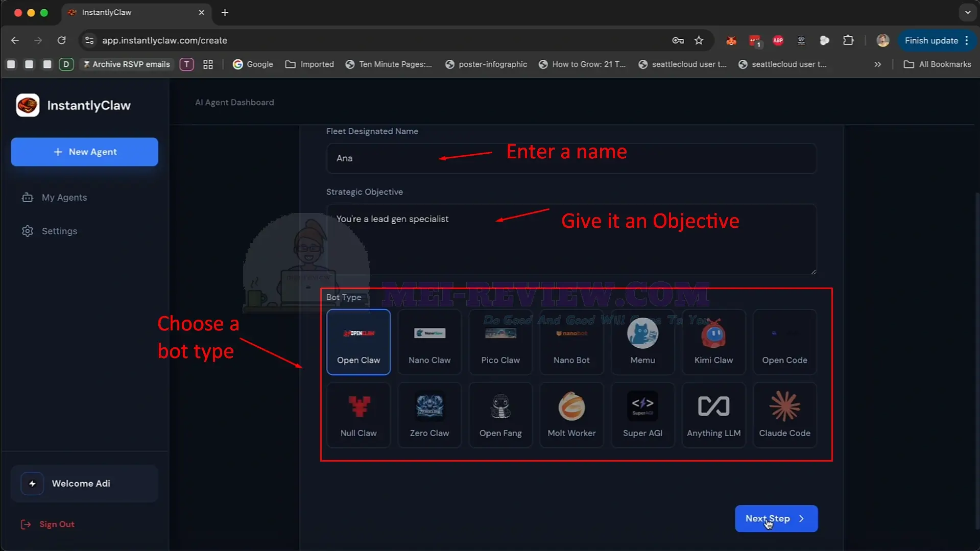Click the Welcome Adi profile card
Viewport: 980px width, 551px height.
(x=84, y=483)
